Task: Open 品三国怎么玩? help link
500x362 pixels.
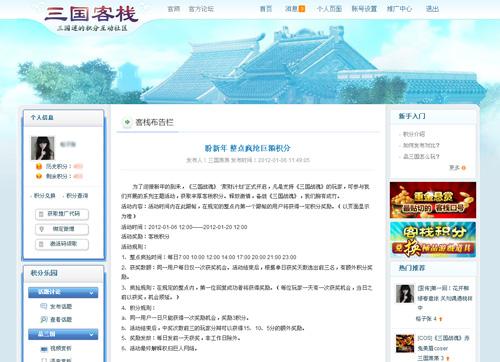Action: tap(421, 156)
